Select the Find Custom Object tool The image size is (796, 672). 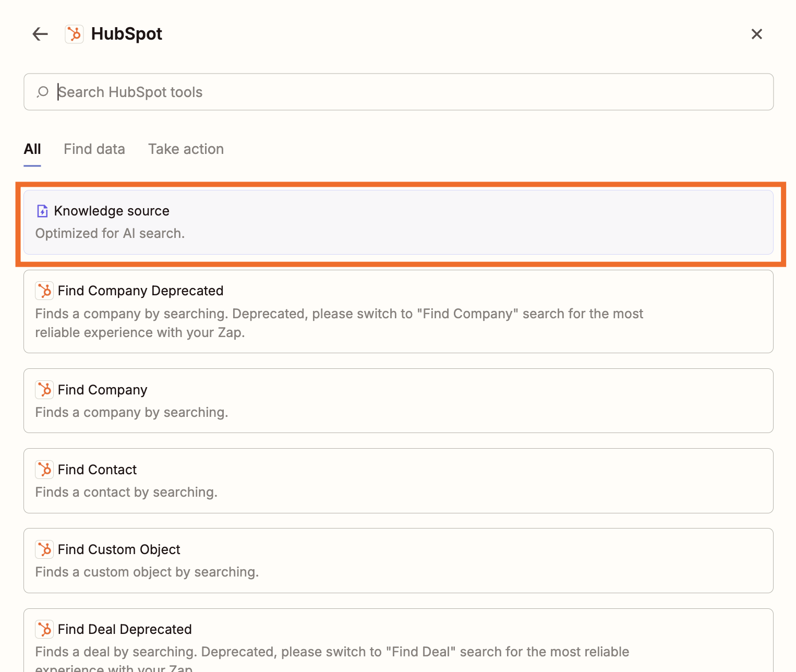point(399,560)
